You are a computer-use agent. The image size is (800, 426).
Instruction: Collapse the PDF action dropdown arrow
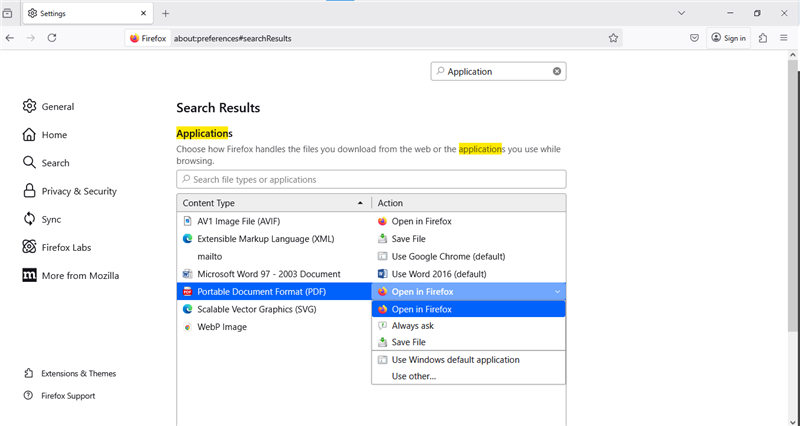[x=557, y=292]
